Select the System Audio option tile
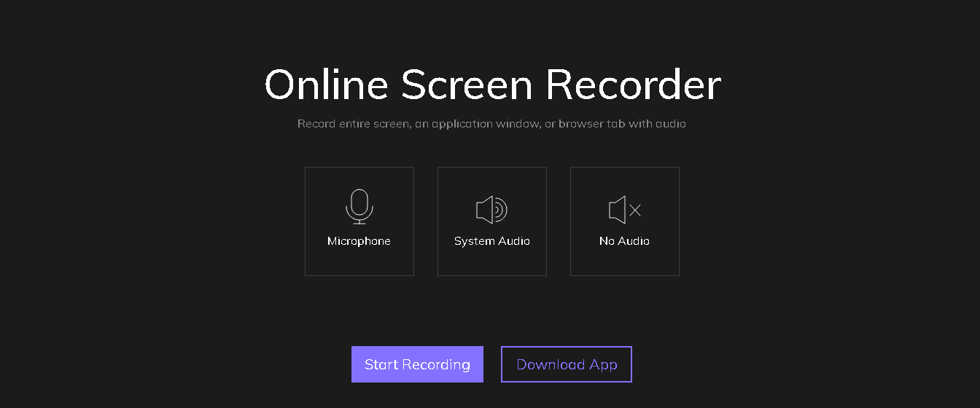The height and width of the screenshot is (408, 980). tap(491, 221)
